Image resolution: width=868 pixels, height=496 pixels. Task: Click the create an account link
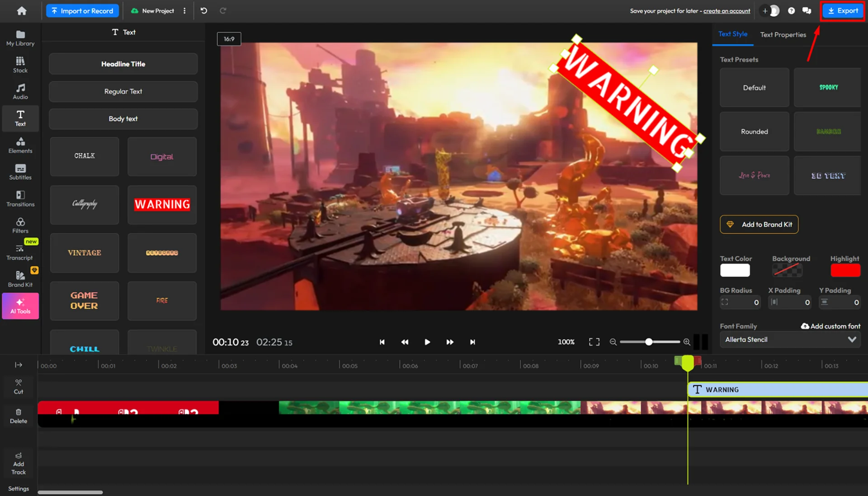(x=726, y=11)
